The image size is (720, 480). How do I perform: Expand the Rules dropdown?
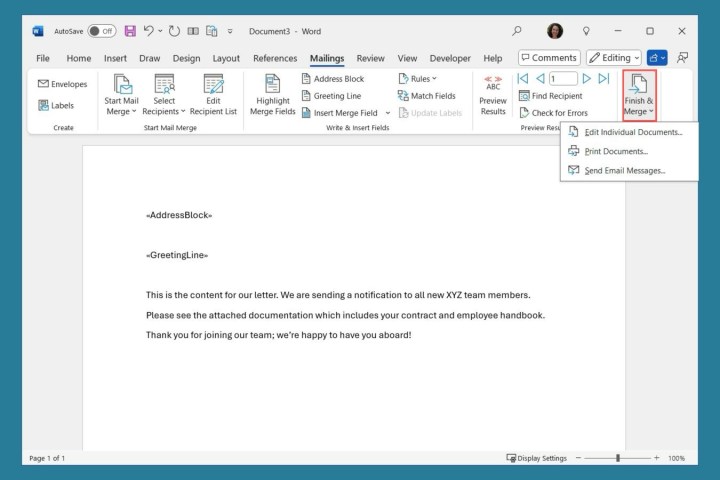pos(417,79)
